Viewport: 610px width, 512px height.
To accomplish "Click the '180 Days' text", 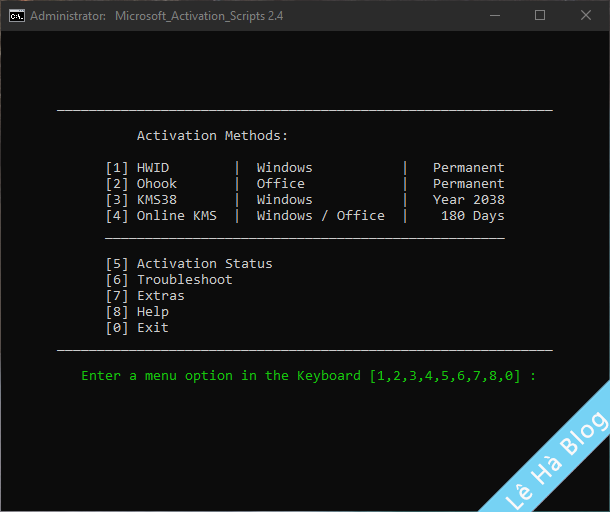I will pos(472,216).
